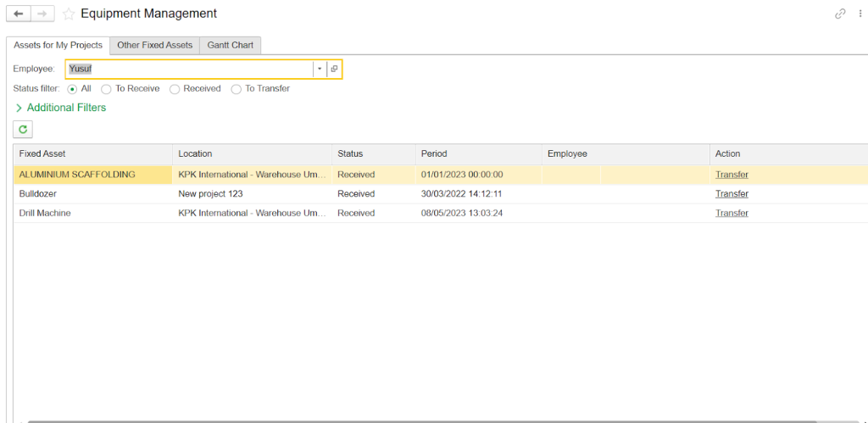Sort by the Location column header
This screenshot has width=868, height=423.
click(x=253, y=154)
